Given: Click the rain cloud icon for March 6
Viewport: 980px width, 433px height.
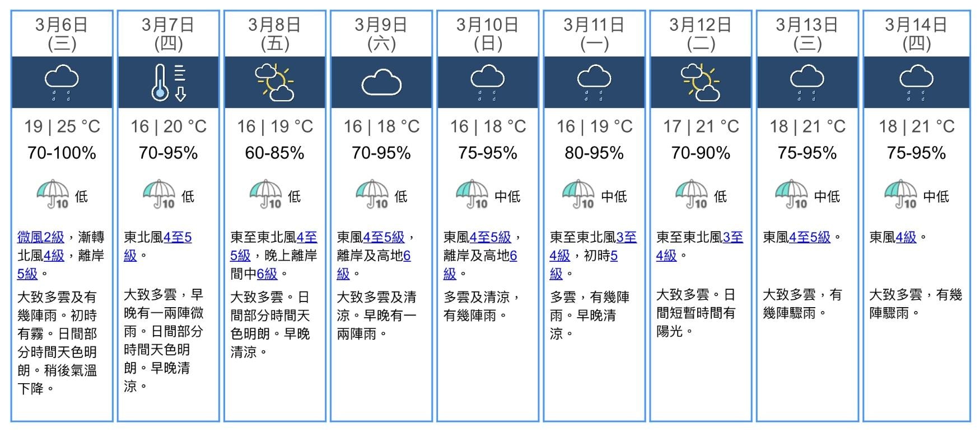Looking at the screenshot, I should click(62, 83).
